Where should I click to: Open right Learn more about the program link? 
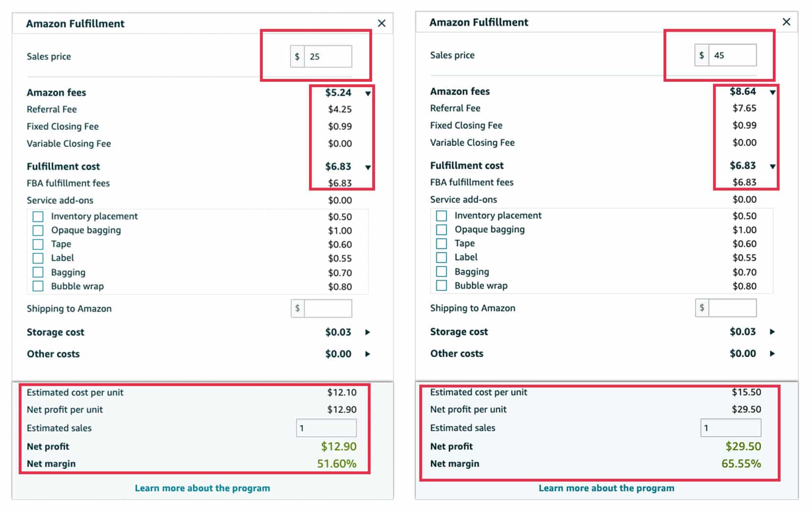[606, 488]
